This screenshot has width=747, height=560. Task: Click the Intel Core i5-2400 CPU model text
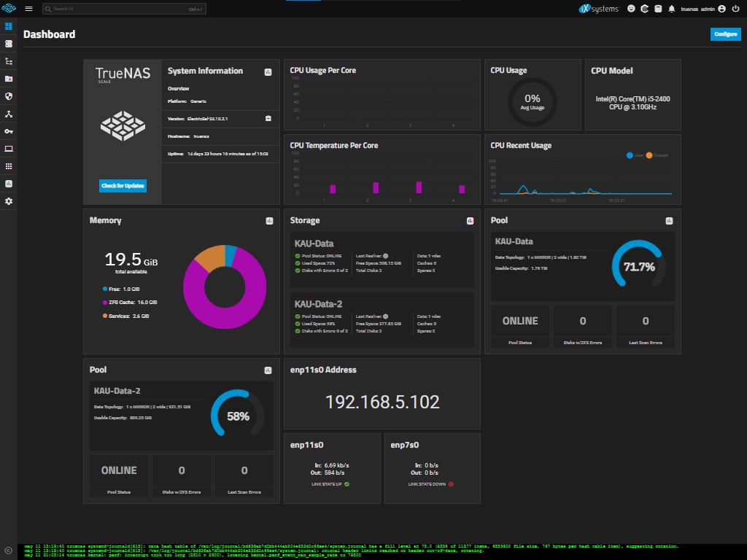point(632,103)
